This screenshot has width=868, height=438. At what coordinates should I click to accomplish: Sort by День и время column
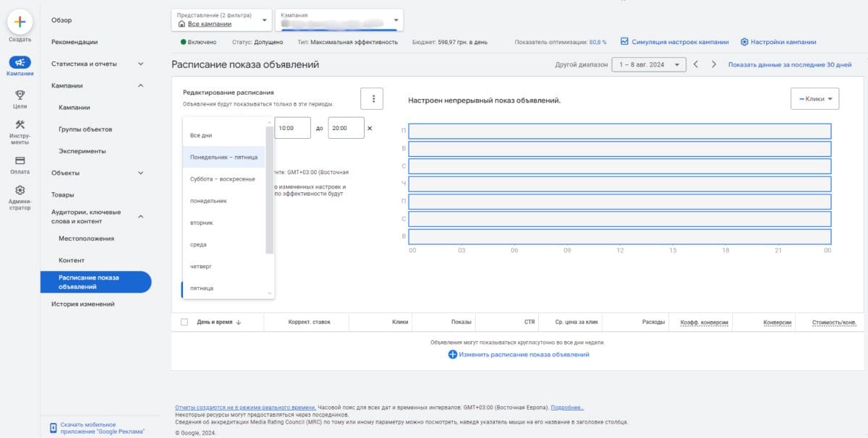coord(219,322)
